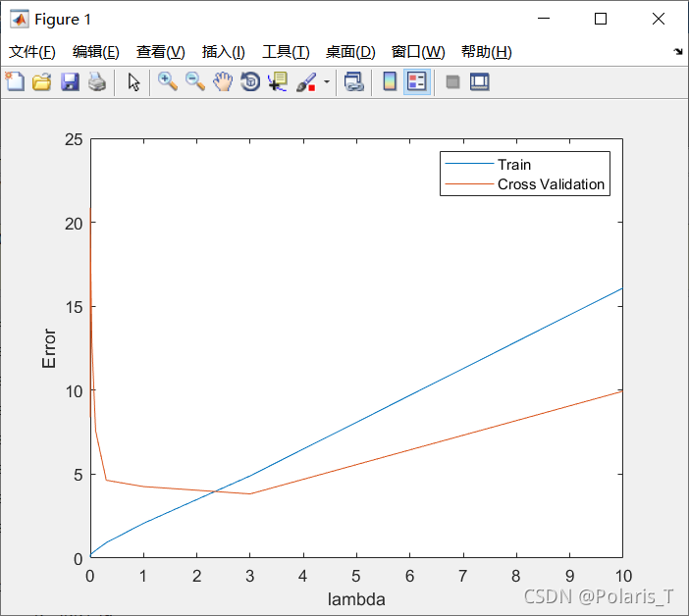Screen dimensions: 689x616
Task: Open the 插入(I) menu
Action: click(x=223, y=52)
